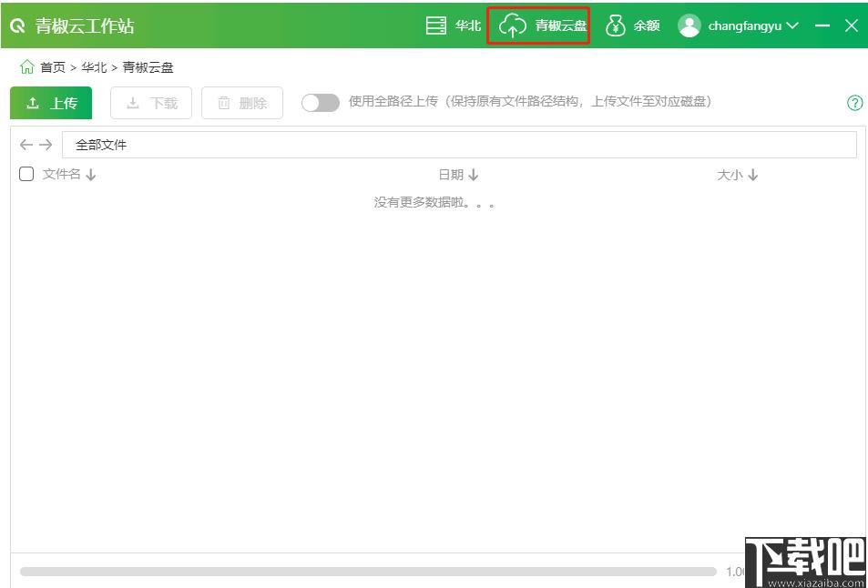Expand the changfangyu account dropdown arrow

(x=792, y=25)
